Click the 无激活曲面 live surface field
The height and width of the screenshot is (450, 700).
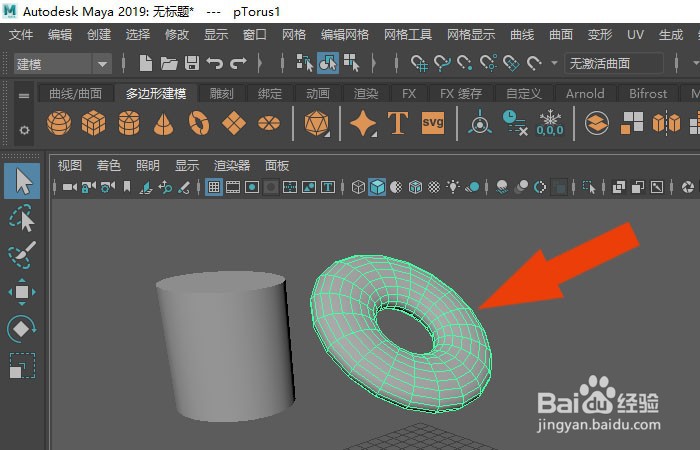pos(614,64)
